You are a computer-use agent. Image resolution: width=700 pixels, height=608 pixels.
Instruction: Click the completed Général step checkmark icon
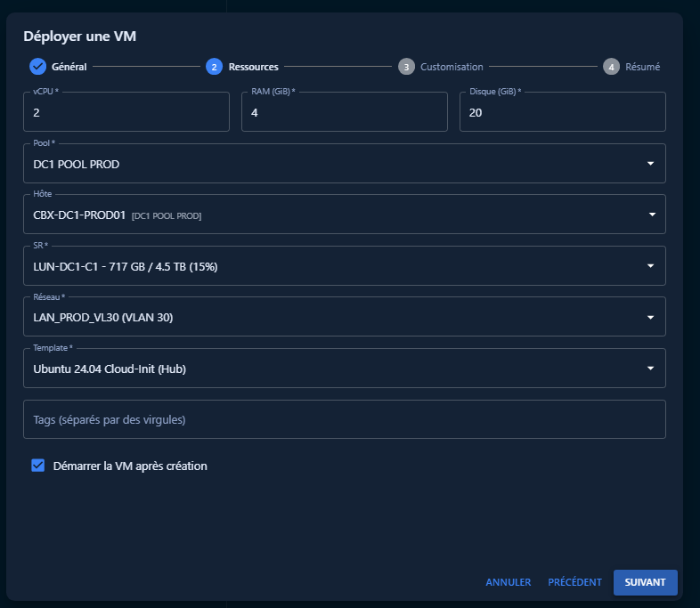(37, 67)
